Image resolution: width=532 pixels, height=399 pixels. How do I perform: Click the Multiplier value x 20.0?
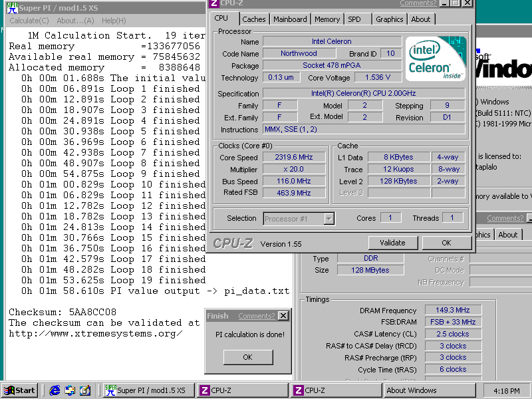294,169
